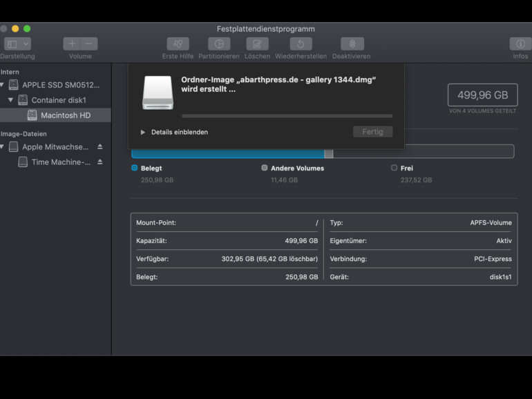532x399 pixels.
Task: Remove a volume with the minus button
Action: tap(89, 43)
